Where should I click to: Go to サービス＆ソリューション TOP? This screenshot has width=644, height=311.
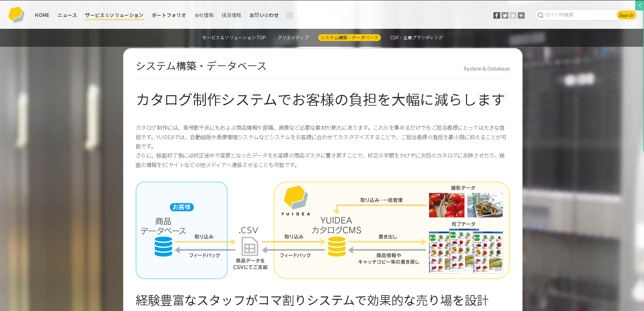(x=234, y=38)
